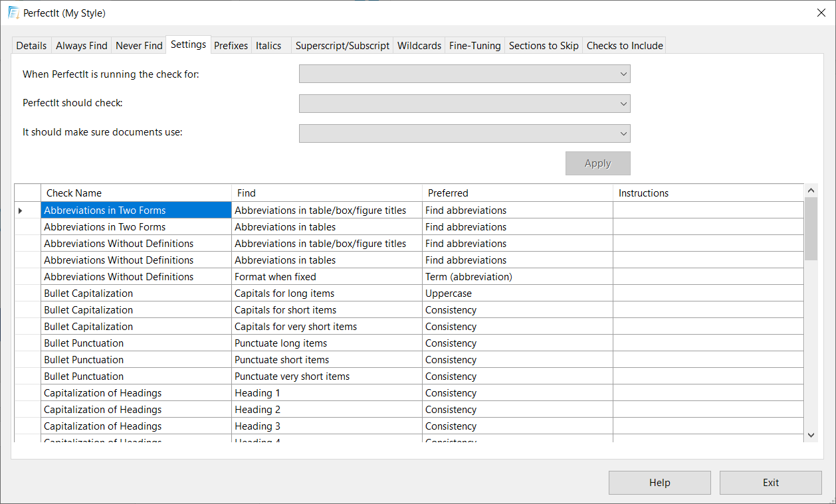Open the Checks to Include tab
Viewport: 836px width, 504px height.
(x=624, y=46)
